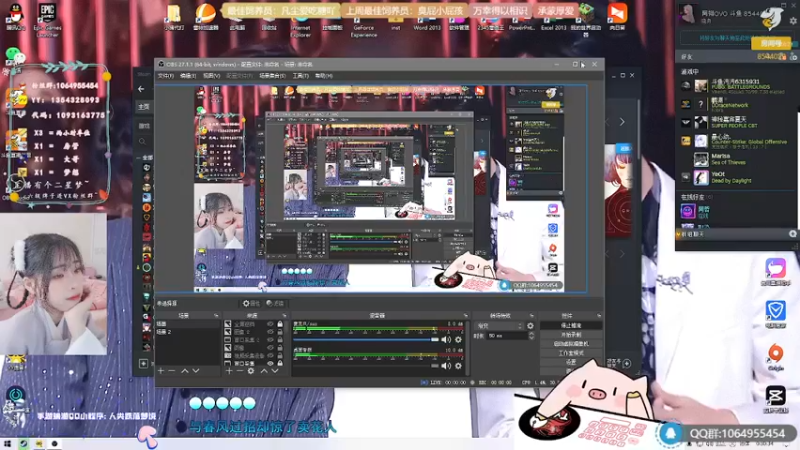Toggle visibility of first source row
The image size is (800, 450).
pyautogui.click(x=270, y=324)
